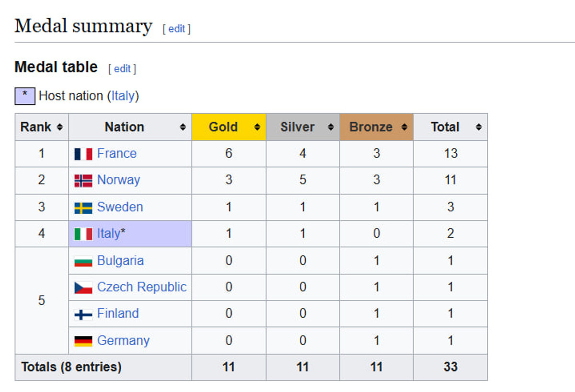The image size is (575, 392).
Task: Click the Germany flag icon
Action: [83, 341]
